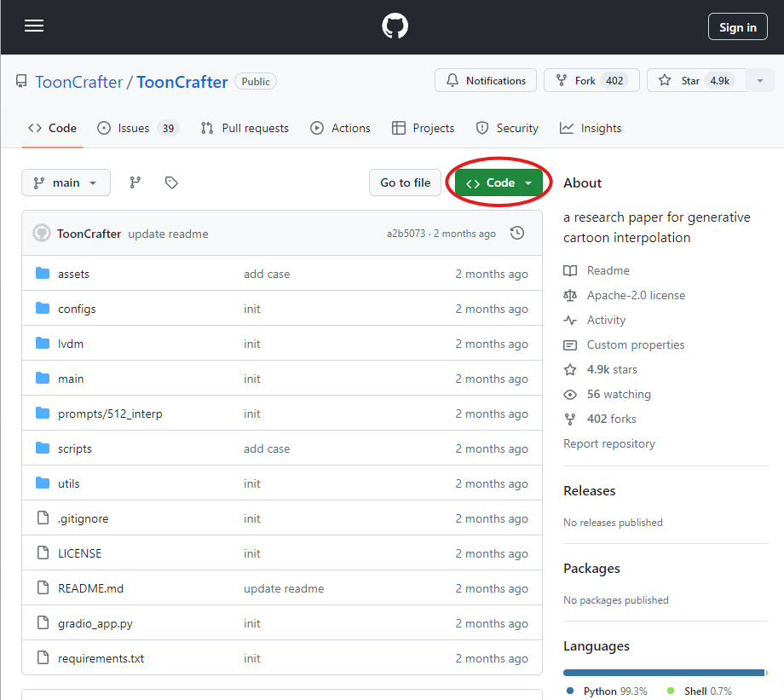Open the requirements.txt file
The height and width of the screenshot is (700, 784).
coord(101,658)
